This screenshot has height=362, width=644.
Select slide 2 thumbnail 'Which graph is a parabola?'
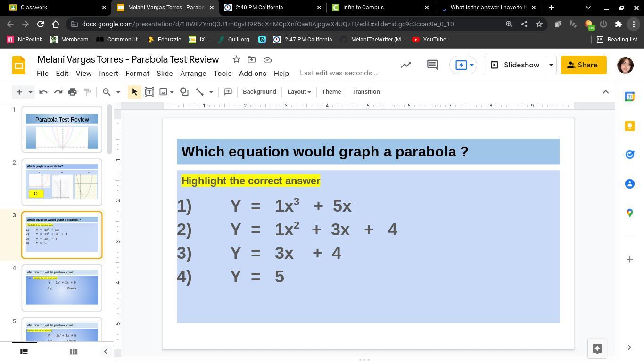point(62,182)
